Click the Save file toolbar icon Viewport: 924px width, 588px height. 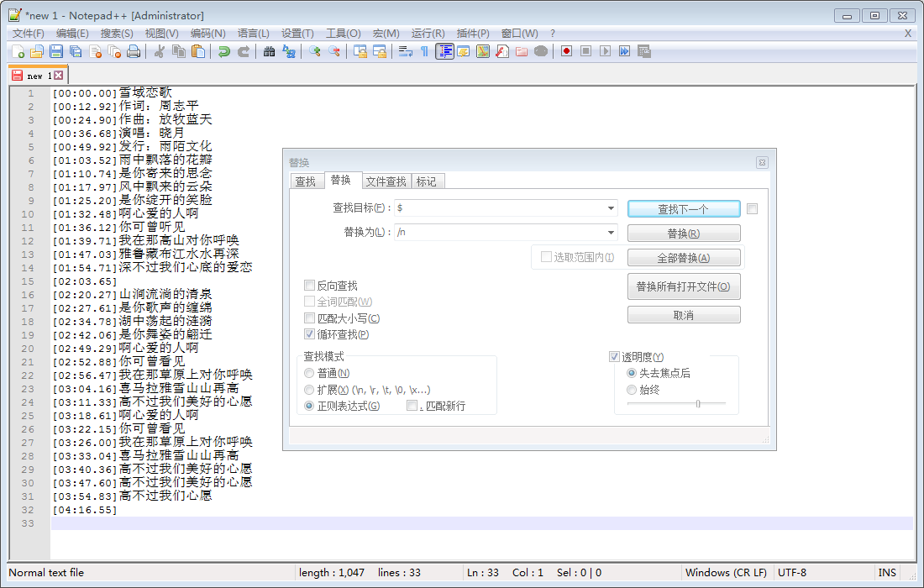coord(56,52)
